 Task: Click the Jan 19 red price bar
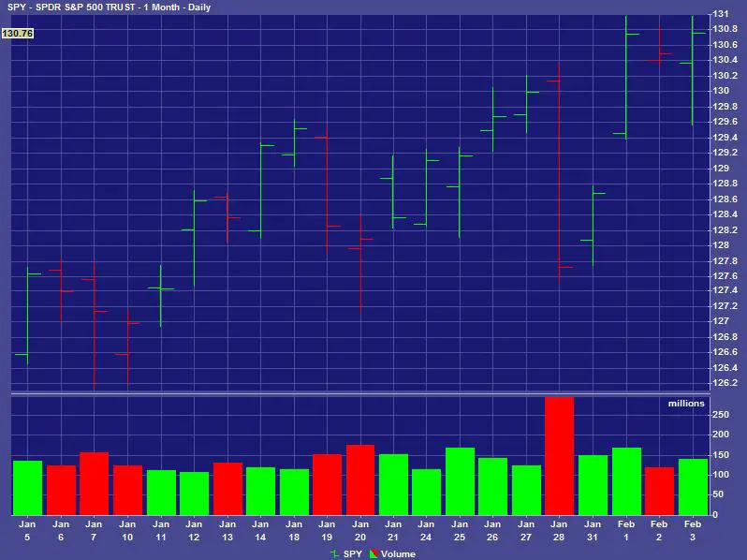pos(327,191)
